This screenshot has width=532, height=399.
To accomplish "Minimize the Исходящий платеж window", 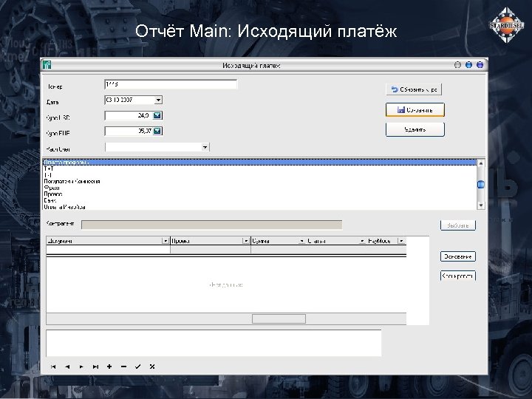I will 457,65.
